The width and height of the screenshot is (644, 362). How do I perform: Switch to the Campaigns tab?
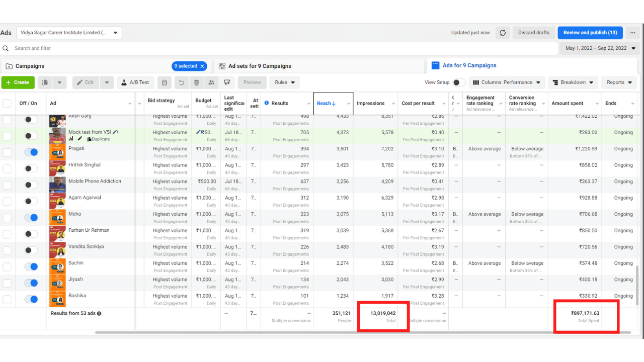pos(106,66)
